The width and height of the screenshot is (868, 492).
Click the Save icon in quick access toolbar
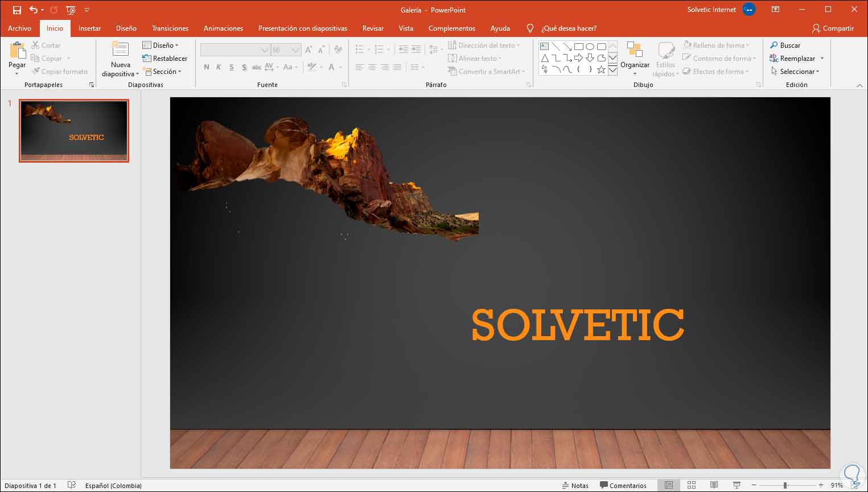pos(17,10)
